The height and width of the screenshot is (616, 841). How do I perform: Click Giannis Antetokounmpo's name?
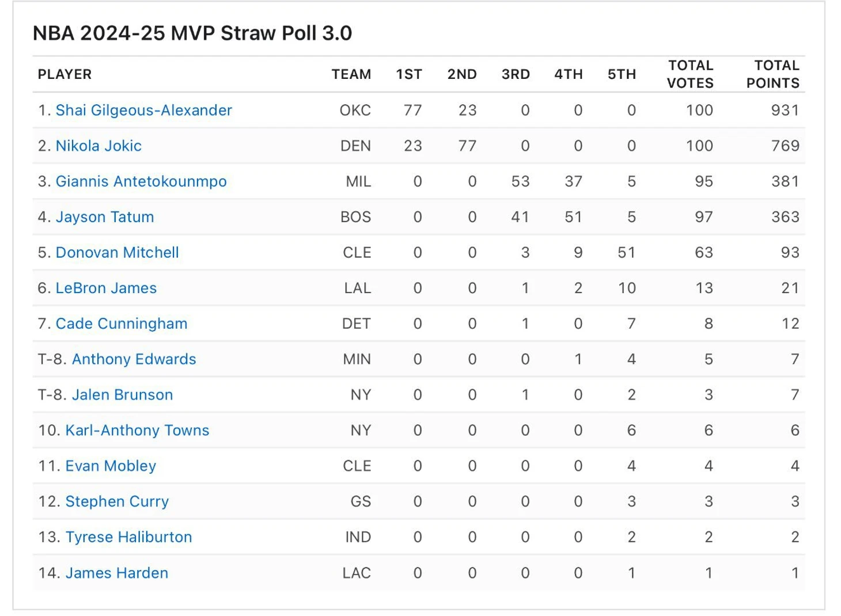click(141, 181)
